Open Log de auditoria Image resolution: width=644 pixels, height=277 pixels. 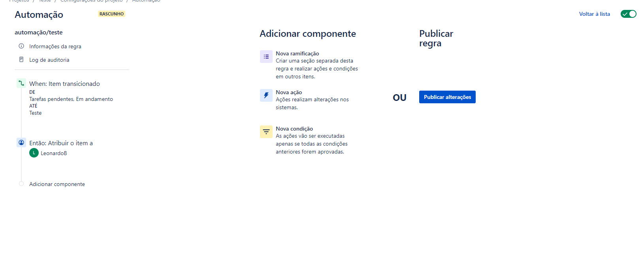(49, 60)
